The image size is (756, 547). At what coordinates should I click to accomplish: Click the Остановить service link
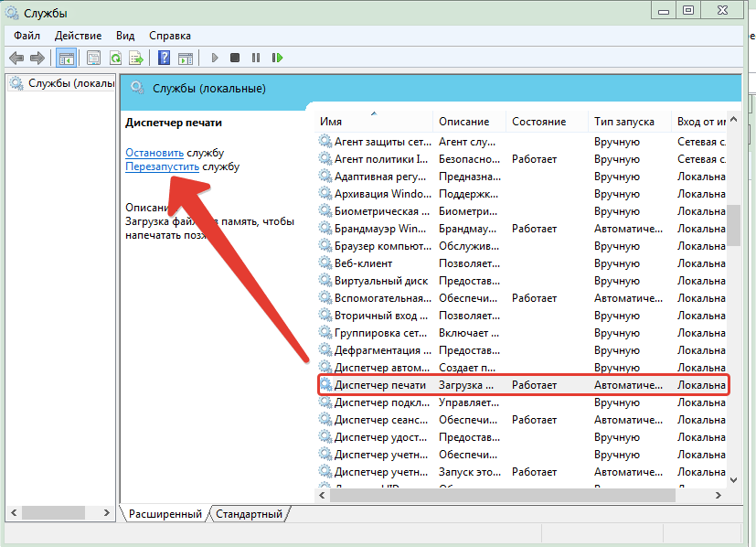tap(154, 153)
